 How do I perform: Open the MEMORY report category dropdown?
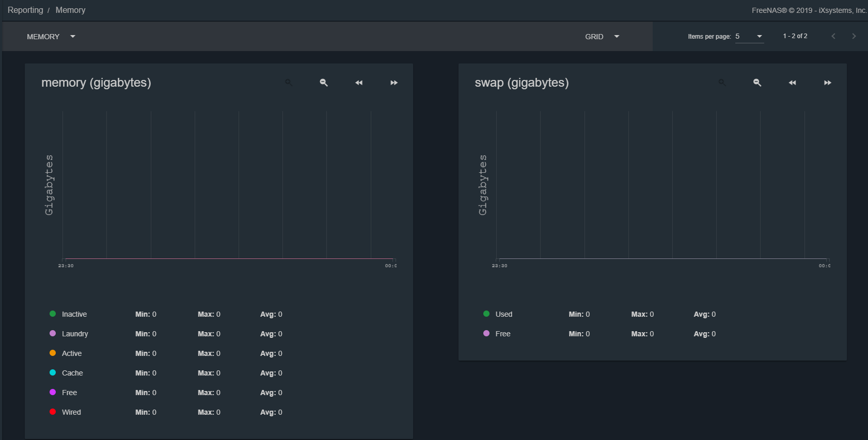[x=51, y=37]
